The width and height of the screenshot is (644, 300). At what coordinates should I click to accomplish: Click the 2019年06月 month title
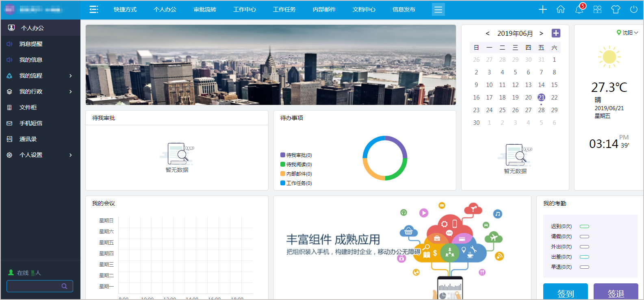click(x=515, y=33)
